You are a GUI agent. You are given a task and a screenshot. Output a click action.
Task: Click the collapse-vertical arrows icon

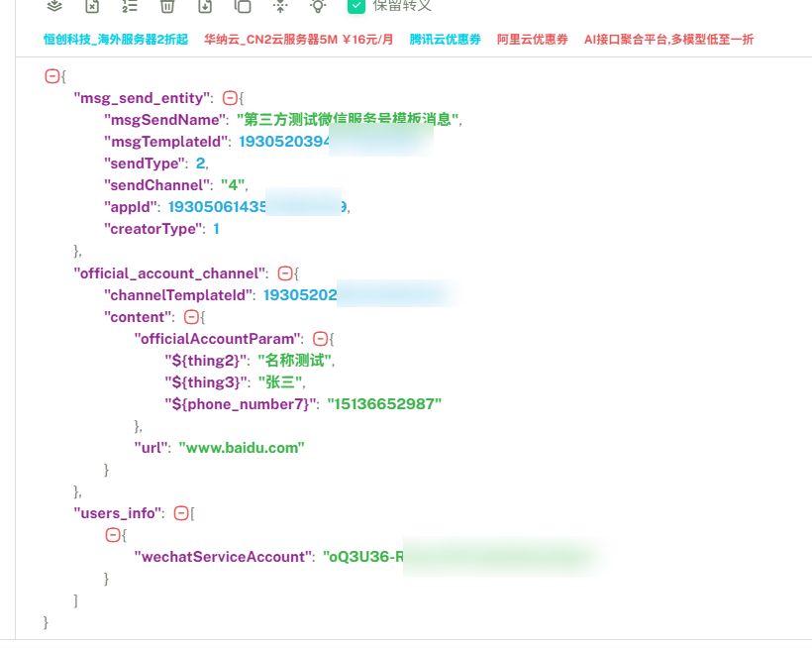pos(280,6)
